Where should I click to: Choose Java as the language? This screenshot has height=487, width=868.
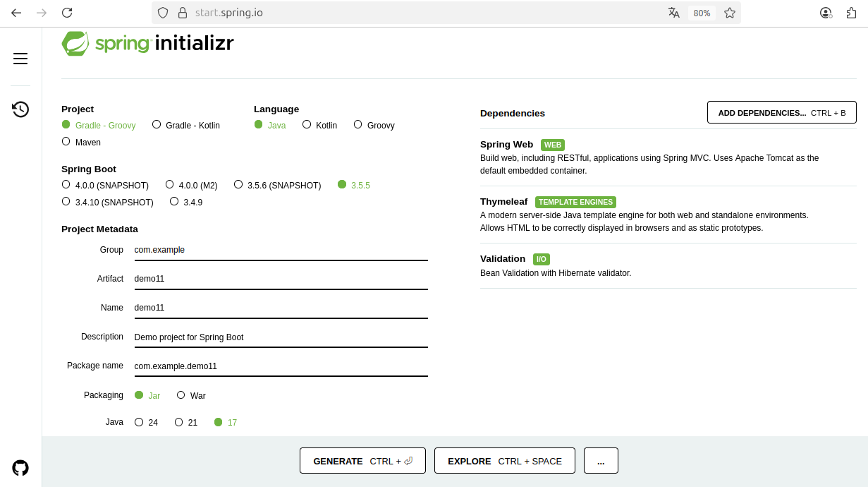[x=270, y=125]
